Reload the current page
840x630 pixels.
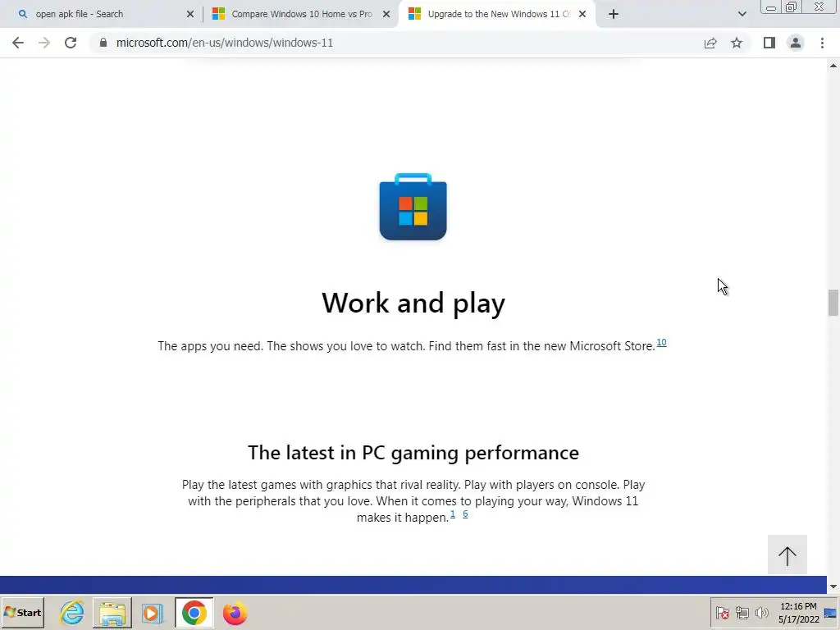pyautogui.click(x=71, y=43)
